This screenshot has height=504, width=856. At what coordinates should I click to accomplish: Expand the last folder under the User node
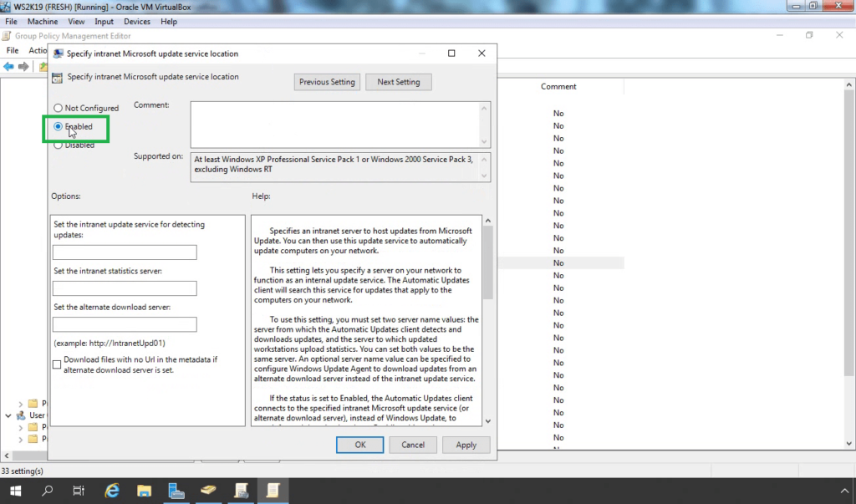21,439
